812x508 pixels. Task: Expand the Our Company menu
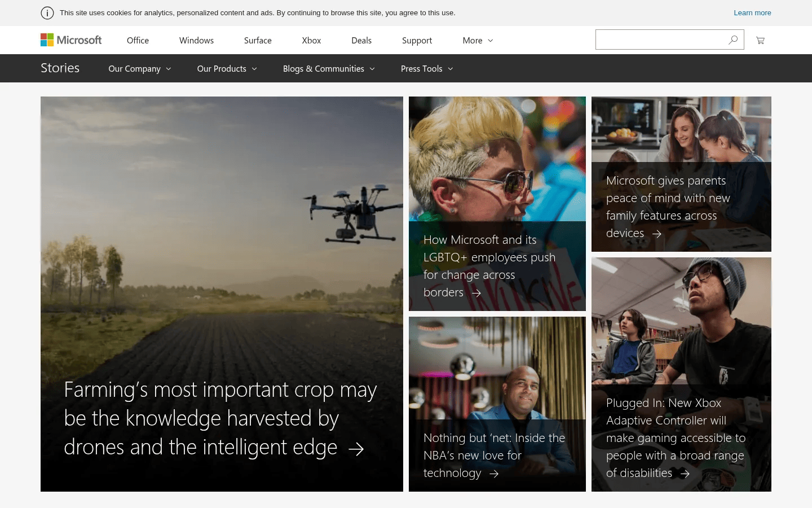point(140,69)
